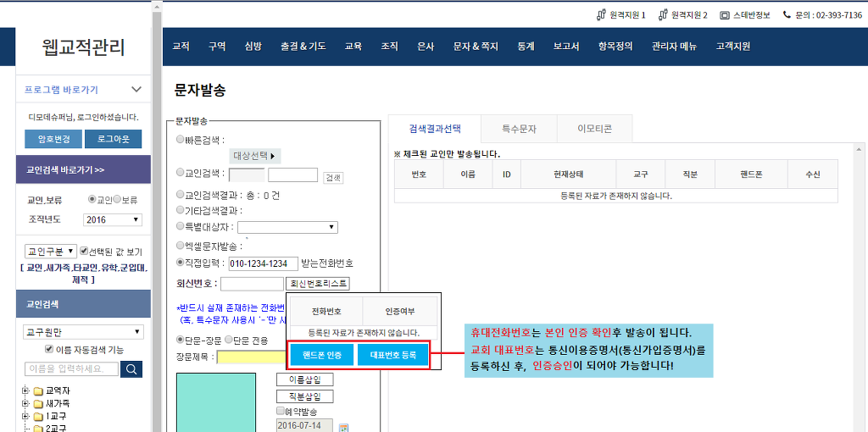Image resolution: width=868 pixels, height=432 pixels.
Task: Open the 관리자 메뉴 menu
Action: click(674, 47)
